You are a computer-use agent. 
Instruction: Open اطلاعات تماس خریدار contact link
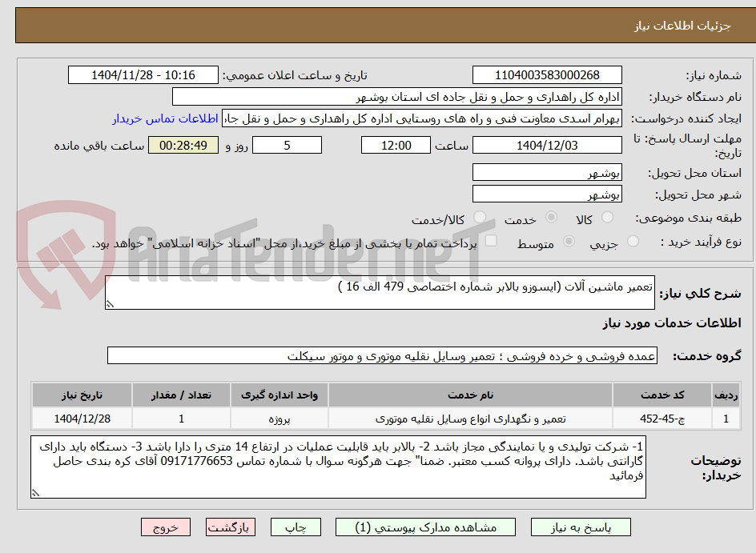[165, 119]
